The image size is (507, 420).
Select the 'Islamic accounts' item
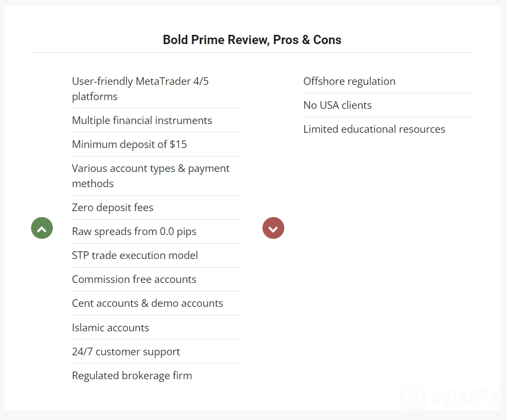pyautogui.click(x=111, y=328)
